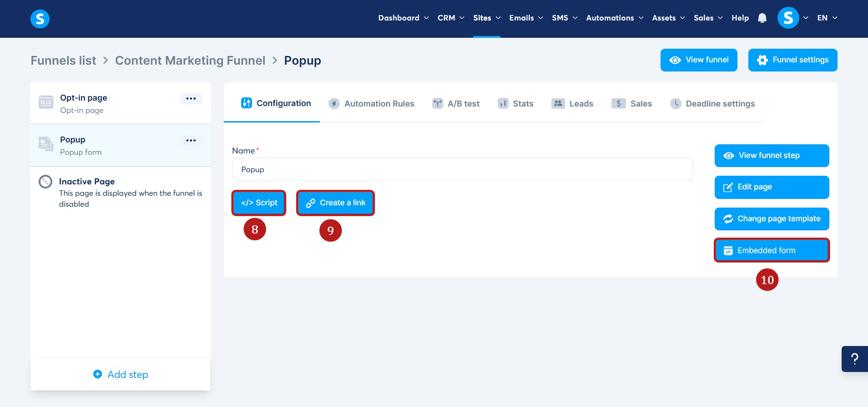The height and width of the screenshot is (407, 868).
Task: Click the refresh icon on Change page template
Action: pyautogui.click(x=728, y=219)
